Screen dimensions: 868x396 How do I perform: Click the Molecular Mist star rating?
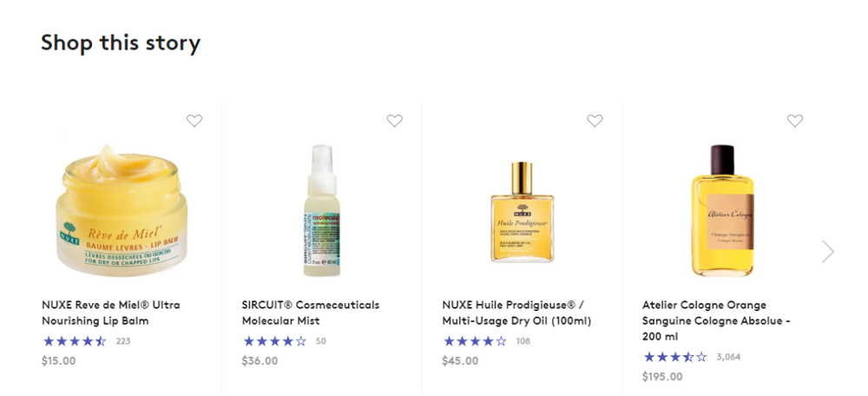coord(274,341)
